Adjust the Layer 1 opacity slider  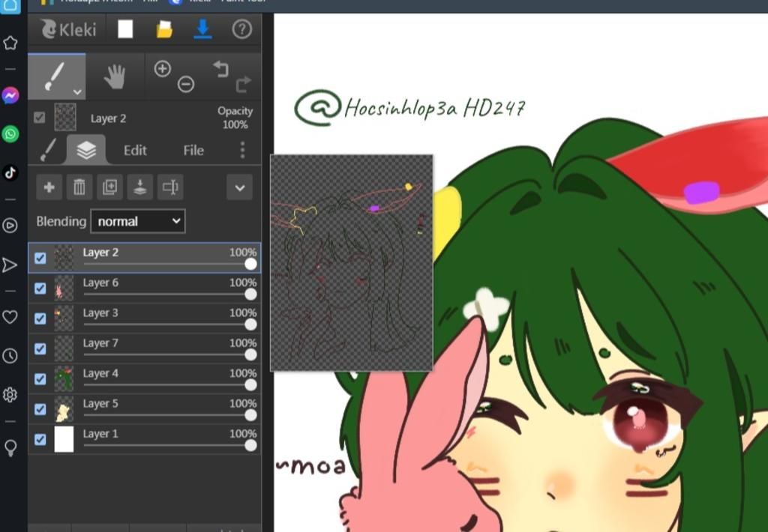click(169, 445)
